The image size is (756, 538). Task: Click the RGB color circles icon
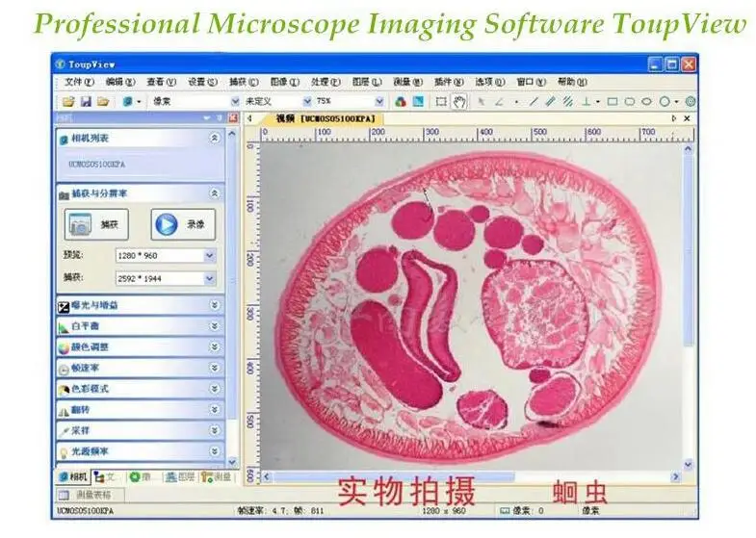tap(401, 102)
